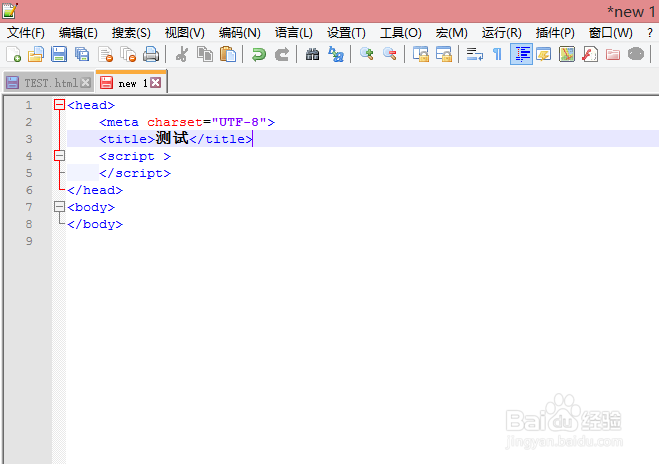Click the Open file folder icon
Image resolution: width=659 pixels, height=464 pixels.
36,54
